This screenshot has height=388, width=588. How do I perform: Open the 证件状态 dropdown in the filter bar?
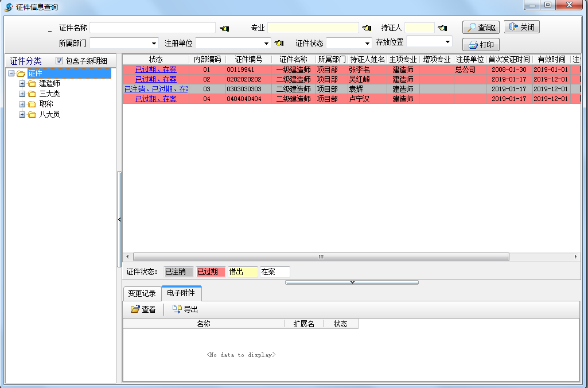pos(367,43)
